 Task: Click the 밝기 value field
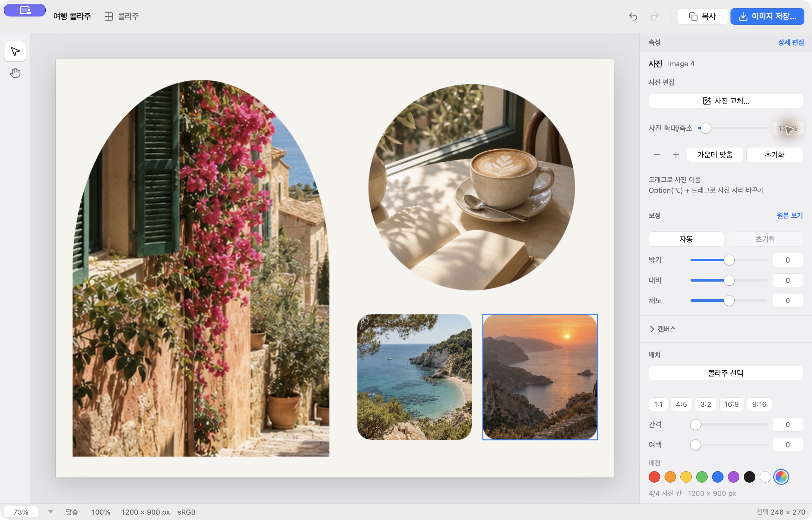(x=787, y=260)
